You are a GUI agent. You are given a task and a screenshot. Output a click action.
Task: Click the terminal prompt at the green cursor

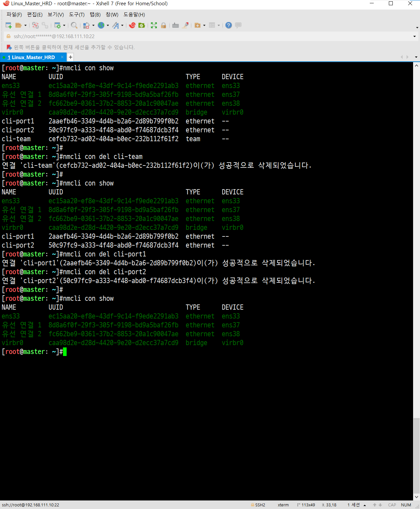(x=65, y=352)
